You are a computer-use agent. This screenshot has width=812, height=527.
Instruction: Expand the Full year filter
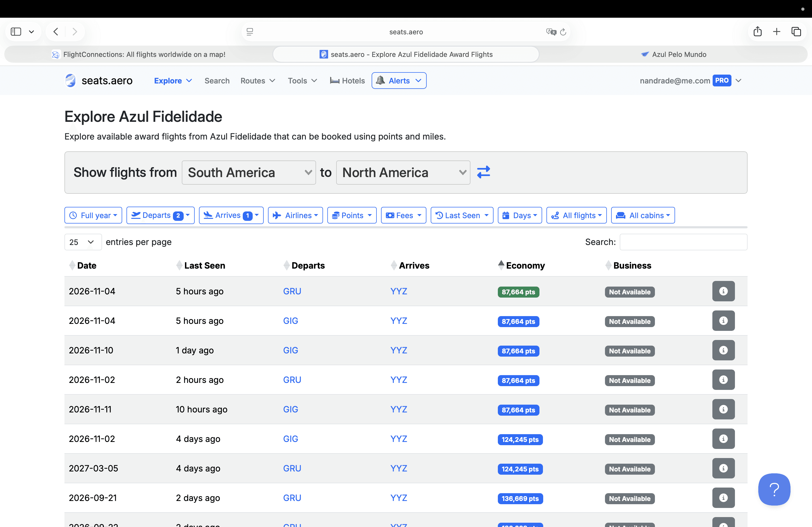click(x=93, y=215)
